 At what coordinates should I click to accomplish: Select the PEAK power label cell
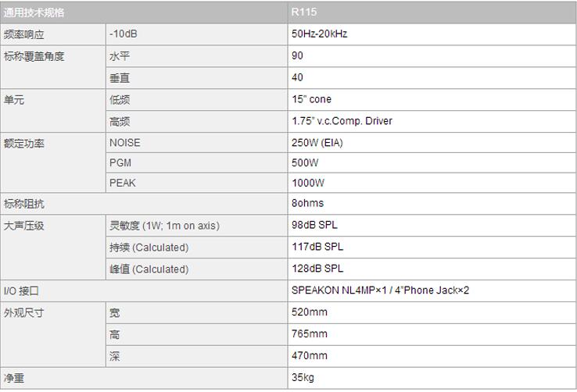pyautogui.click(x=122, y=183)
